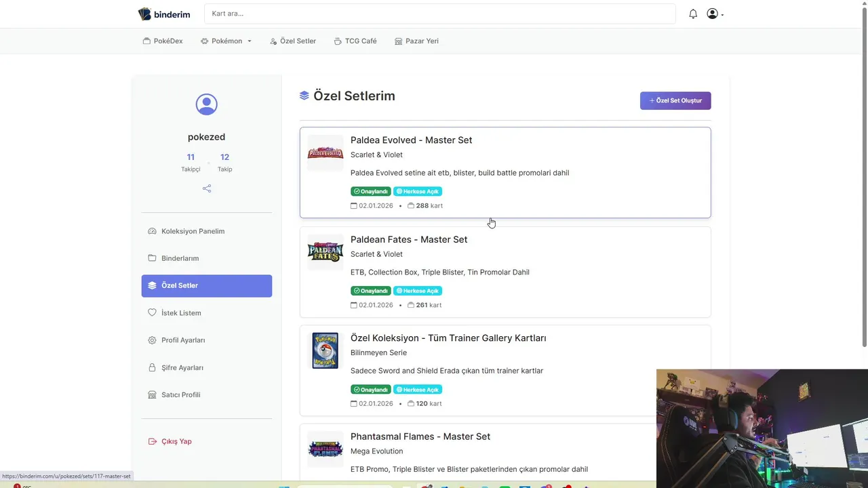The width and height of the screenshot is (868, 488).
Task: Open the PokéDex menu item
Action: pyautogui.click(x=163, y=41)
